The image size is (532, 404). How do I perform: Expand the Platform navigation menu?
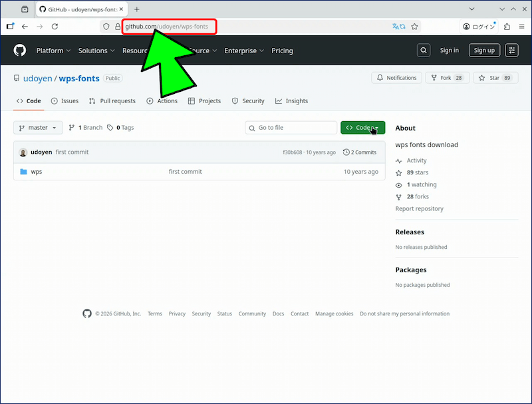[x=53, y=51]
